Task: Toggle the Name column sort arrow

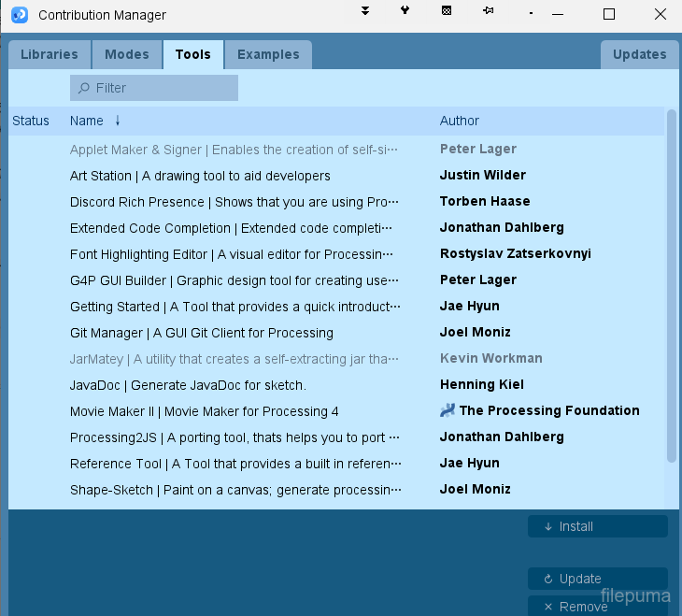Action: [x=118, y=121]
